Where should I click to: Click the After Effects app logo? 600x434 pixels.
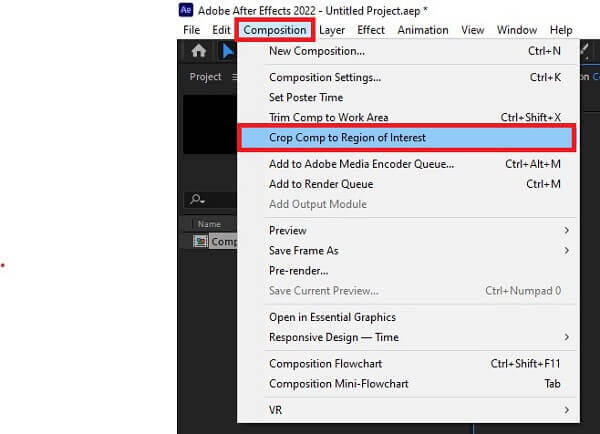tap(186, 10)
